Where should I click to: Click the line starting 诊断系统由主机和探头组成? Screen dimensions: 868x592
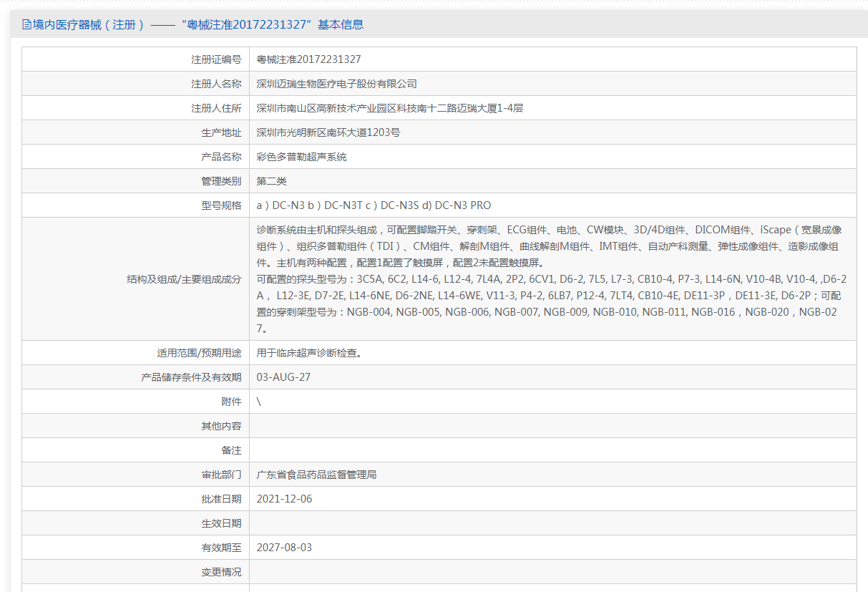click(549, 230)
